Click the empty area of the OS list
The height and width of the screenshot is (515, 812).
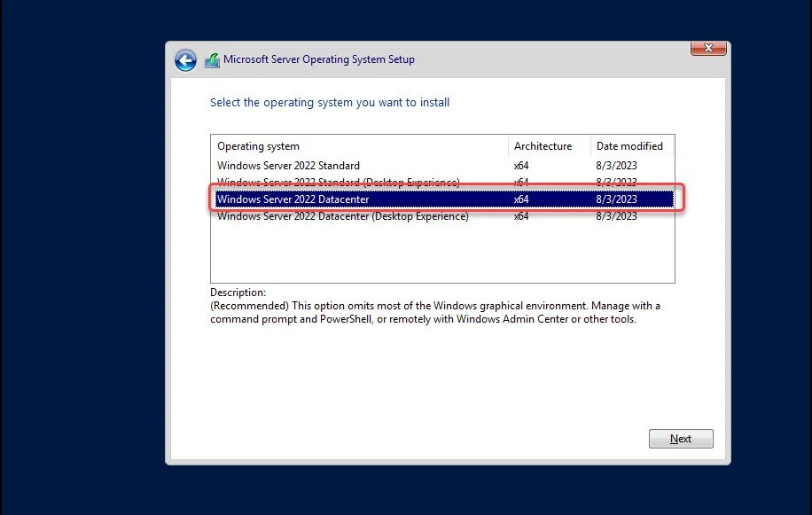[x=441, y=254]
